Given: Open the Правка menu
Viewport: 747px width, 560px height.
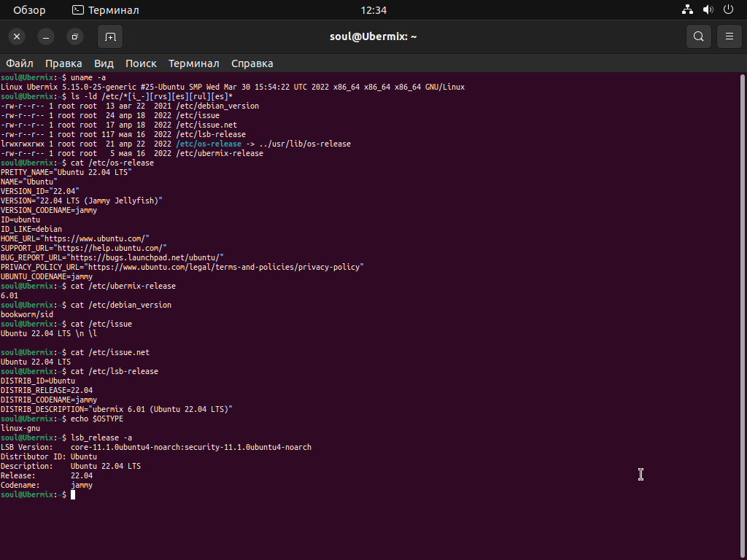Looking at the screenshot, I should (x=63, y=63).
